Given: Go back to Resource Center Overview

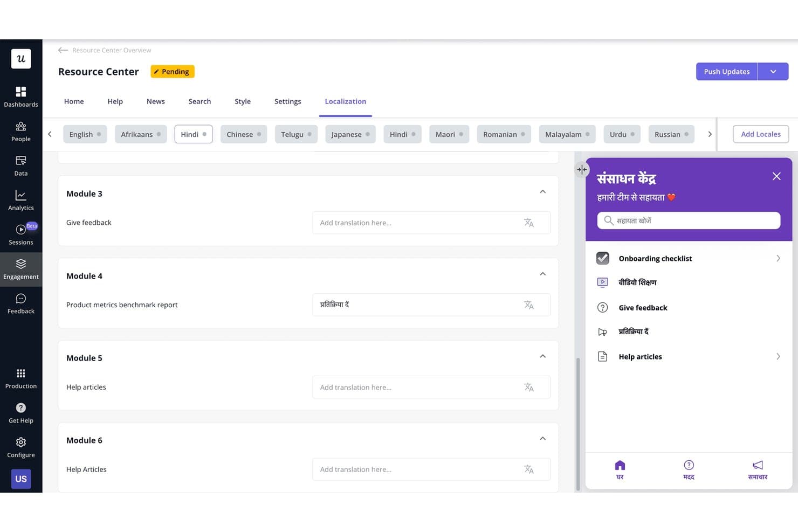Looking at the screenshot, I should click(x=105, y=50).
